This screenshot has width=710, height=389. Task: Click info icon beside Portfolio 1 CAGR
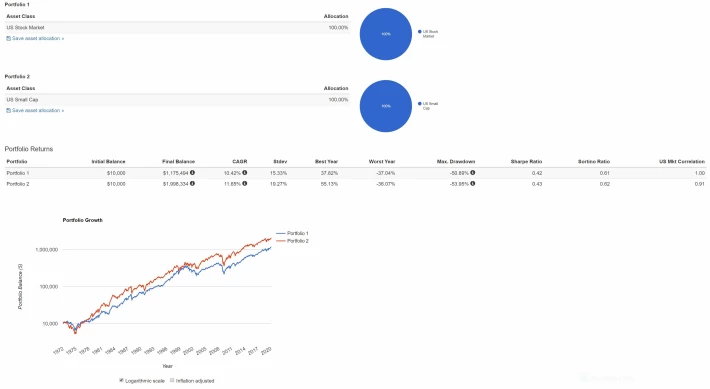tap(245, 173)
